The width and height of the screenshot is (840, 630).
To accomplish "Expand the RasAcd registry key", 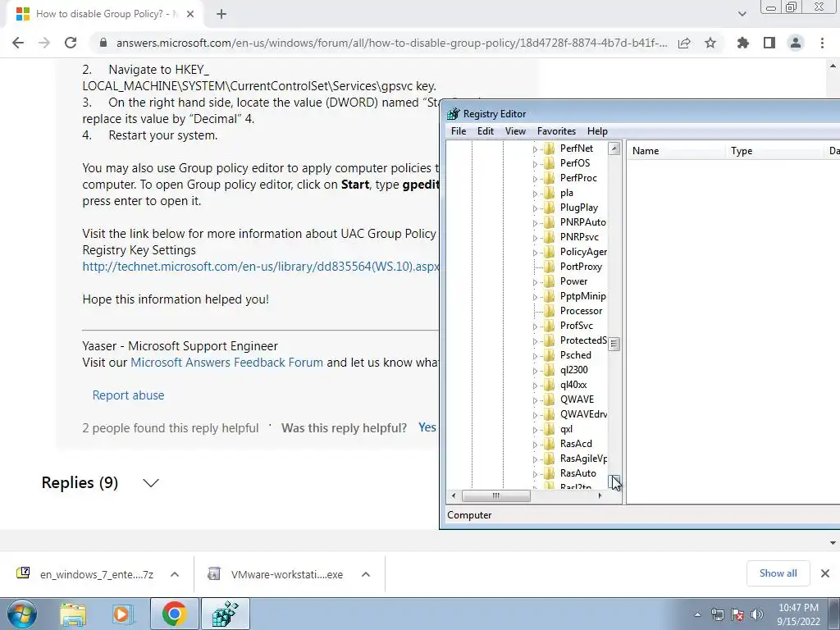I will 535,444.
